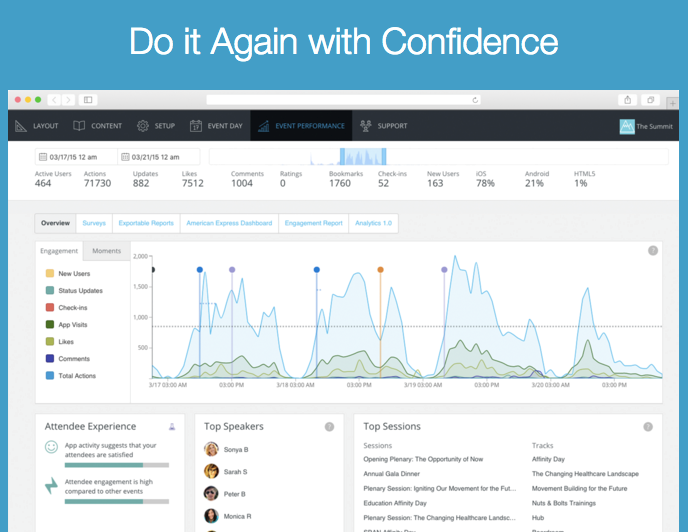
Task: Open Top Speakers help icon
Action: click(329, 427)
